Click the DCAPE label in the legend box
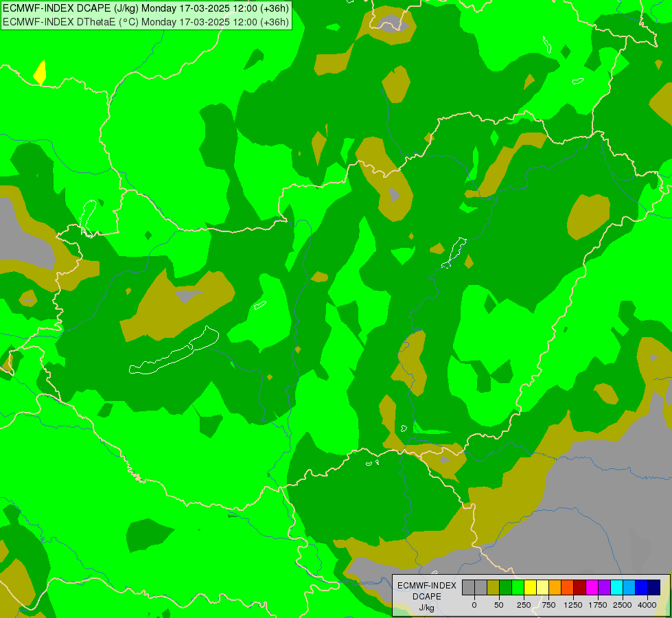This screenshot has width=672, height=618. pos(427,597)
